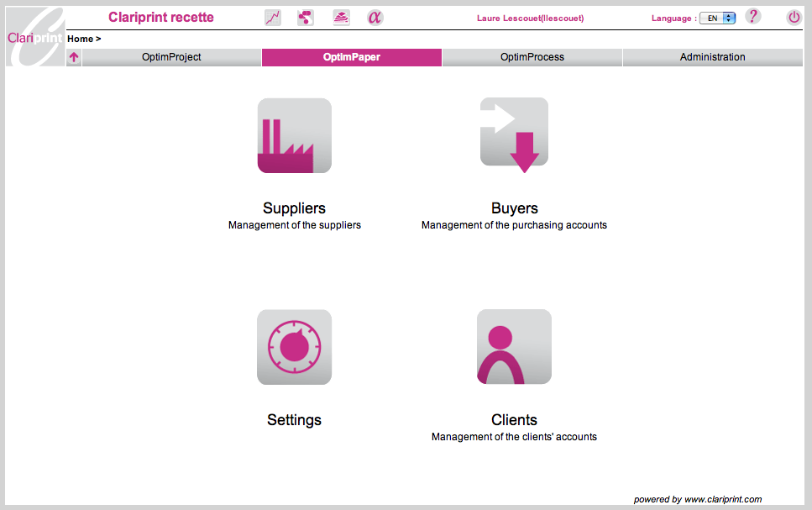Click the connected nodes icon in header
This screenshot has height=510, width=812.
click(306, 18)
